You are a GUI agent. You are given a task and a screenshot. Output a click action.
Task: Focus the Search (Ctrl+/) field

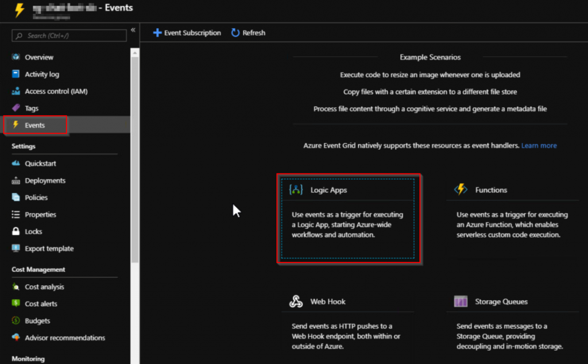point(69,36)
